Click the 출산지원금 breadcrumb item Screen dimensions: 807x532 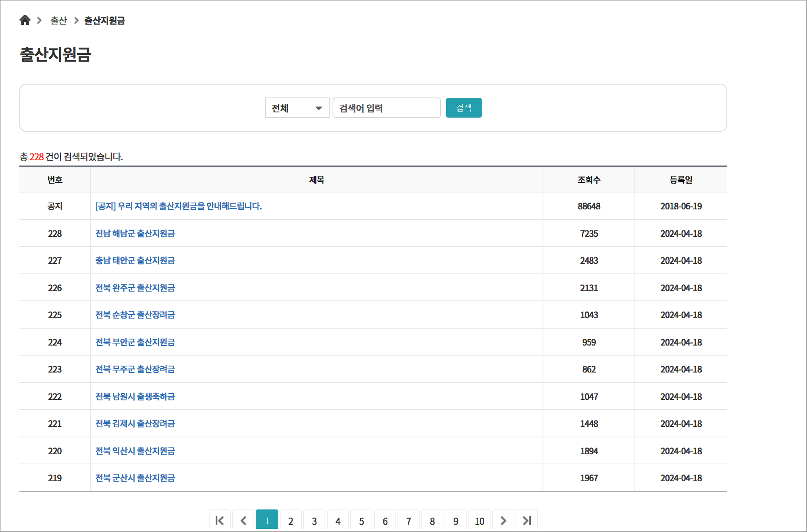104,21
